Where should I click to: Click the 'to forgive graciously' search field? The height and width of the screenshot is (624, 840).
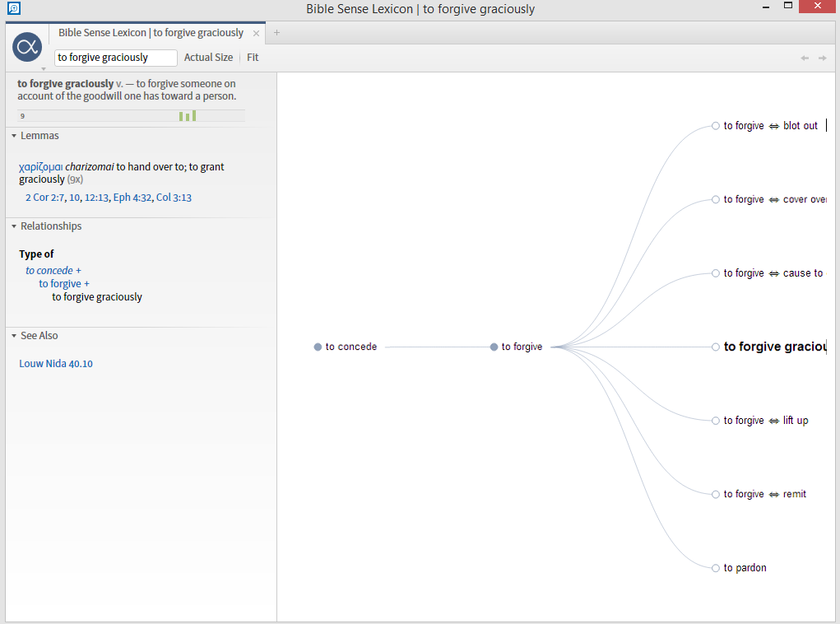click(x=116, y=58)
